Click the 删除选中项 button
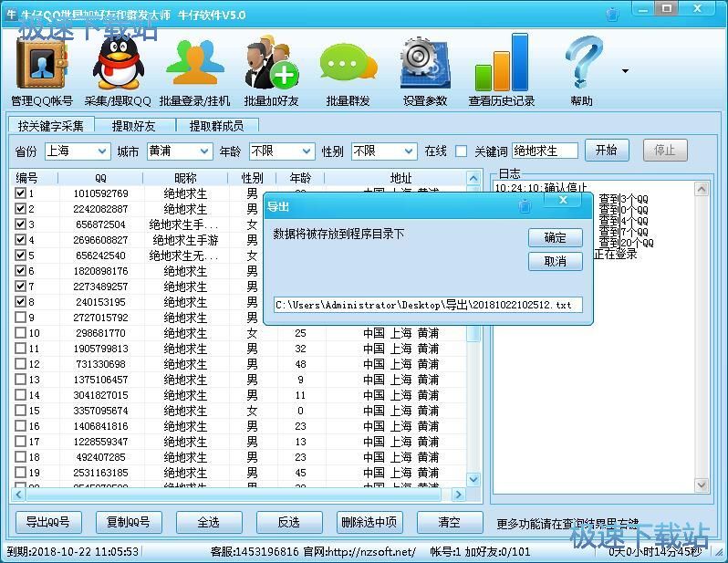The width and height of the screenshot is (728, 563). pyautogui.click(x=369, y=522)
